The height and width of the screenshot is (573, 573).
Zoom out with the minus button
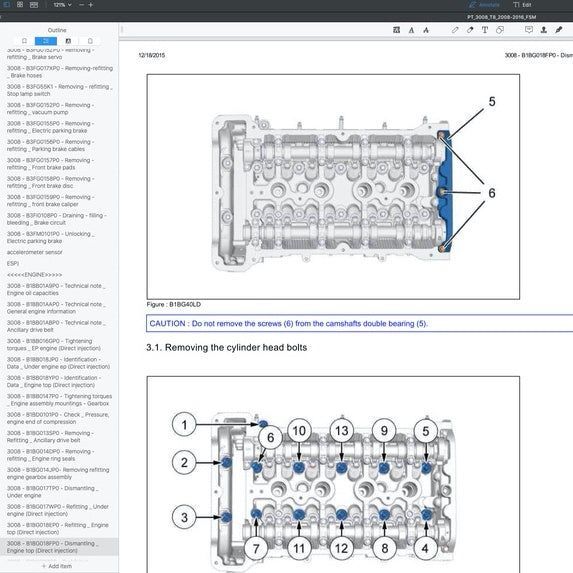coord(81,5)
